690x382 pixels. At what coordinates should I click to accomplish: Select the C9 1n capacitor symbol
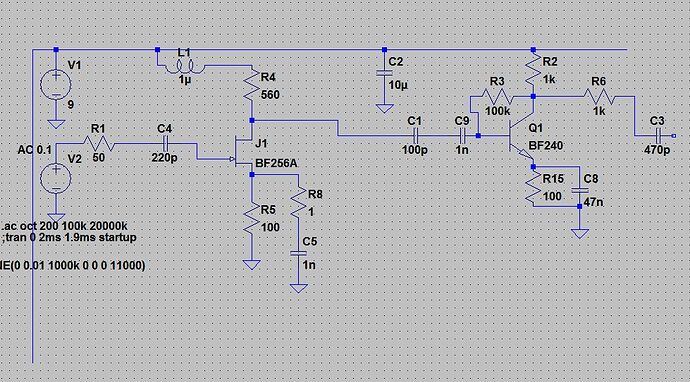462,135
